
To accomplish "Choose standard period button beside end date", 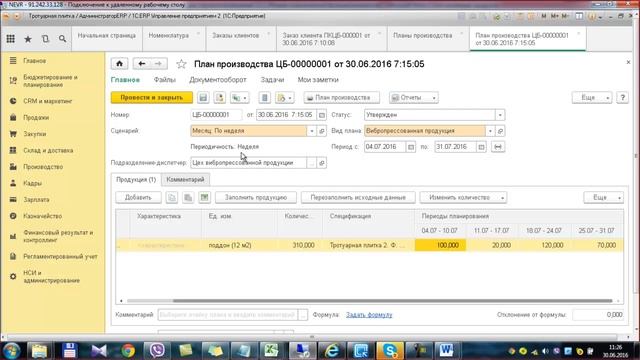I will point(498,147).
